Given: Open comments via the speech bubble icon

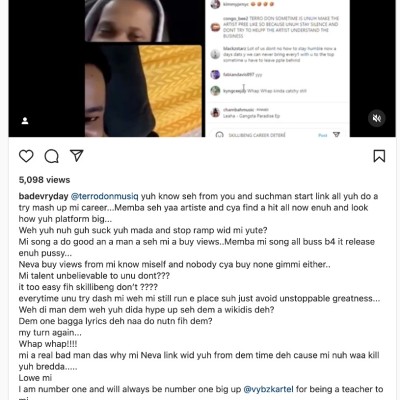Looking at the screenshot, I should point(52,156).
